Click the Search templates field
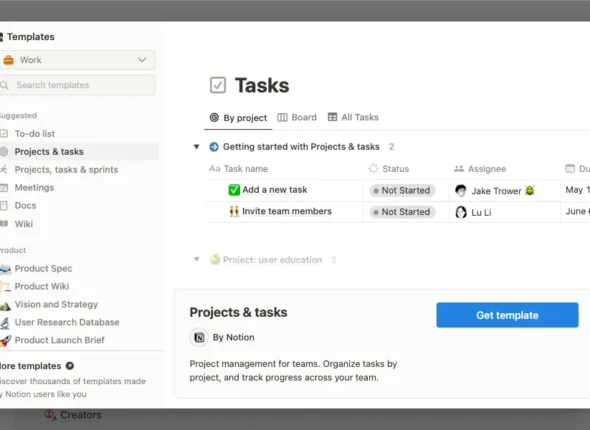590x430 pixels. click(78, 85)
